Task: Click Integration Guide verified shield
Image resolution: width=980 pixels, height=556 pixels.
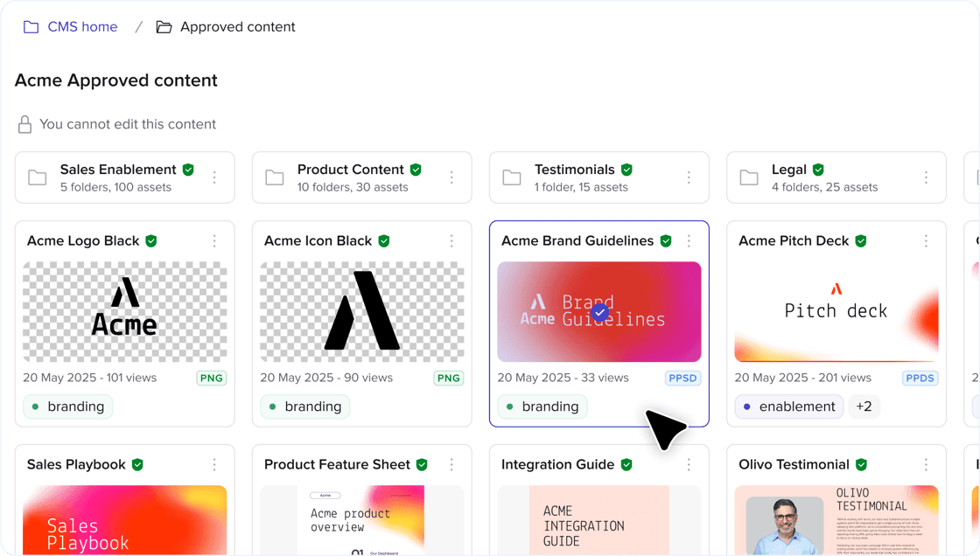Action: (x=626, y=464)
